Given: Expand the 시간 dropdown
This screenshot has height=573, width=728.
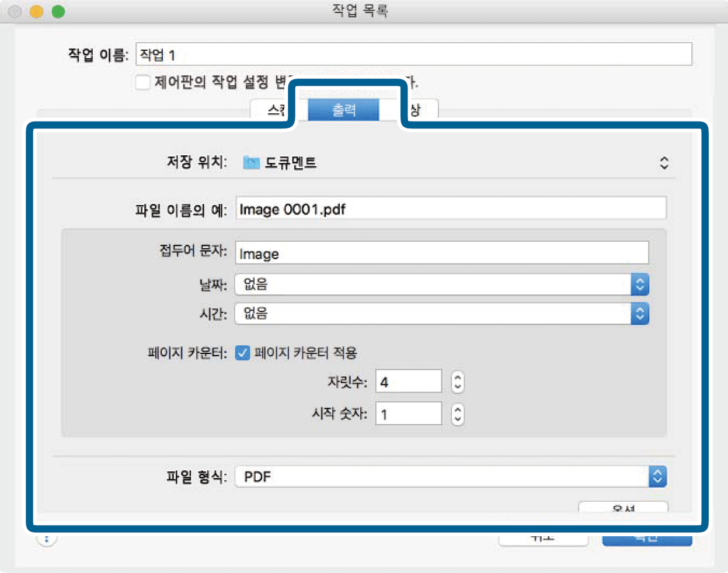Looking at the screenshot, I should (x=640, y=314).
